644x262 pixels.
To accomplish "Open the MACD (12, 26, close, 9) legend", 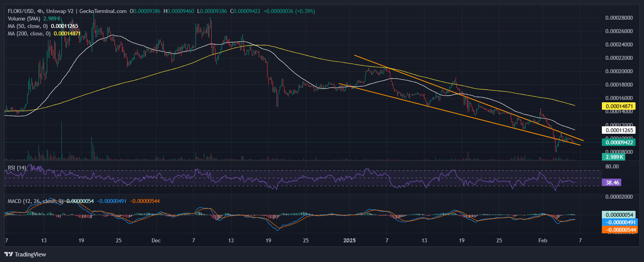I will tap(36, 201).
